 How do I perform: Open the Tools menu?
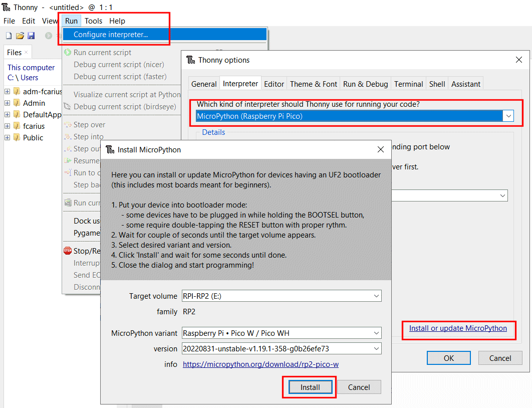point(93,21)
